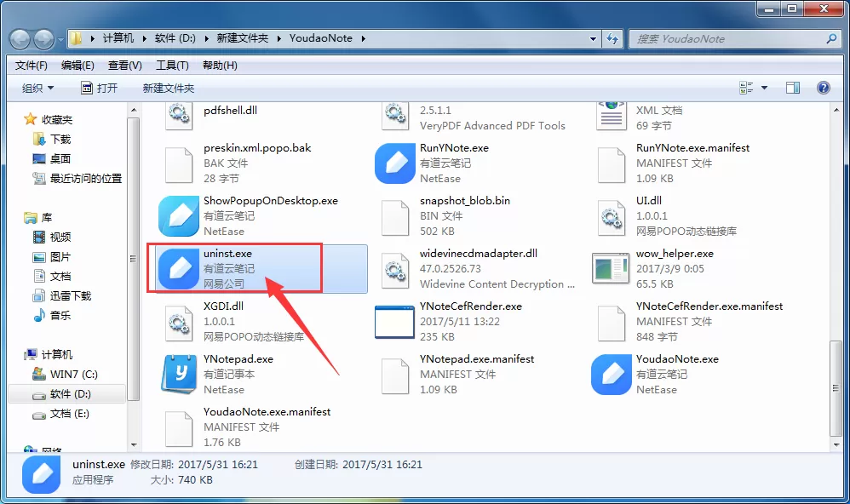Select 下载 in favorites
This screenshot has height=504, width=850.
coord(53,140)
